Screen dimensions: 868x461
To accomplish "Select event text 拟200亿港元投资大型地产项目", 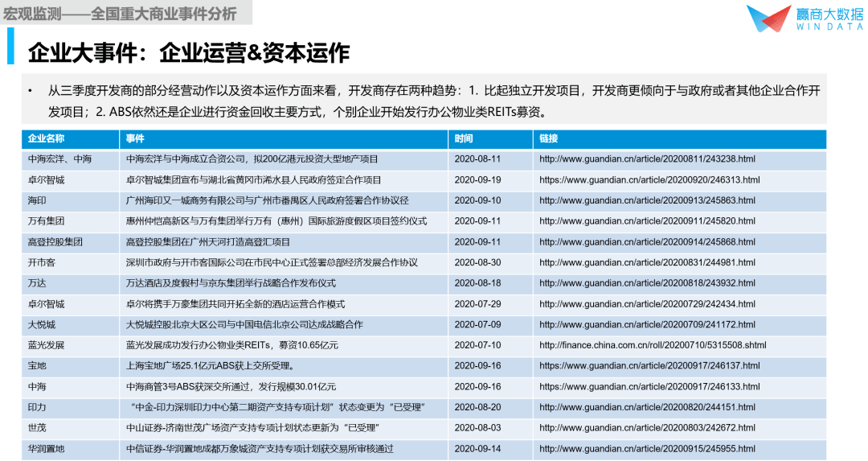I will click(316, 159).
